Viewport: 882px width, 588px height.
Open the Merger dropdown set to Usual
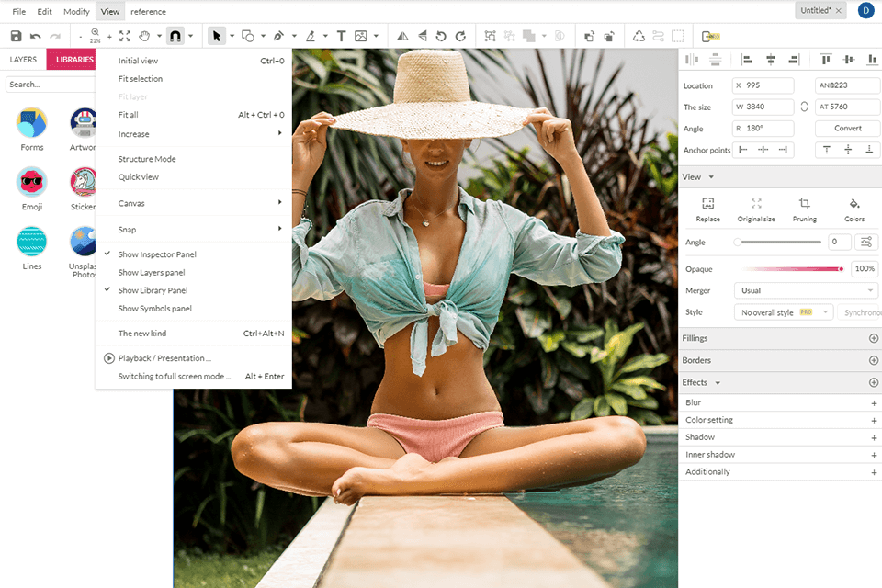coord(806,290)
